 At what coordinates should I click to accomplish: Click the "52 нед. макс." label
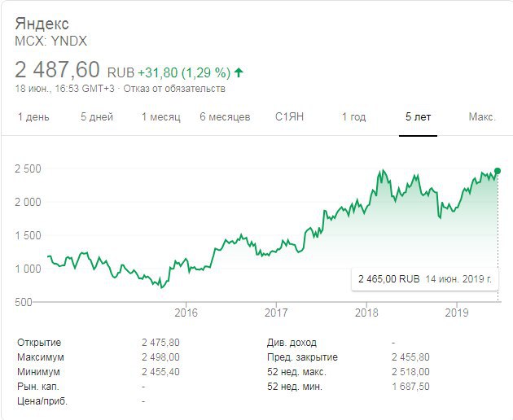tap(296, 372)
